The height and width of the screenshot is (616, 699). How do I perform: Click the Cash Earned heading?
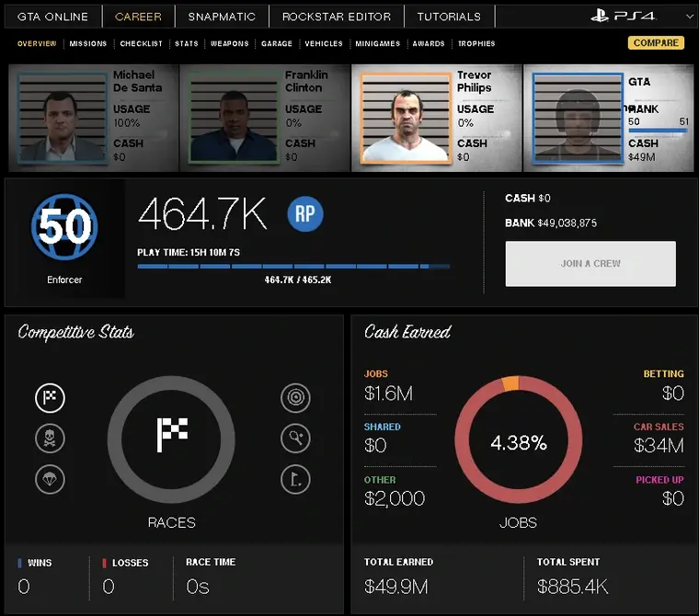pos(407,332)
